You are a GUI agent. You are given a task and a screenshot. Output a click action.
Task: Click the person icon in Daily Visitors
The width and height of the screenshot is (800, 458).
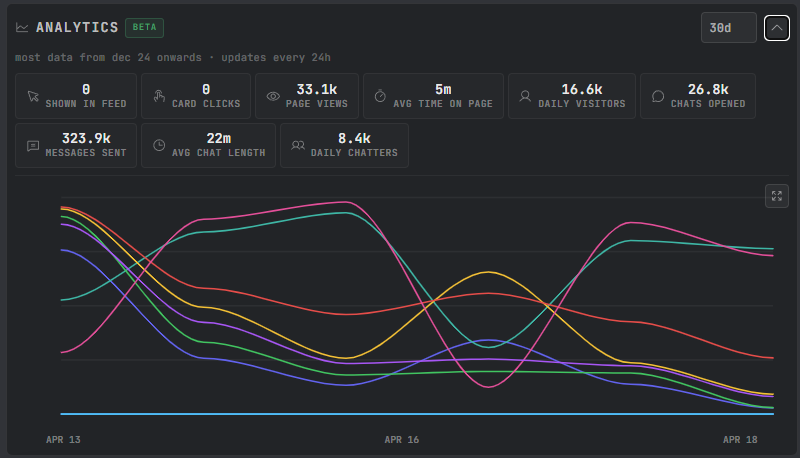tap(525, 96)
